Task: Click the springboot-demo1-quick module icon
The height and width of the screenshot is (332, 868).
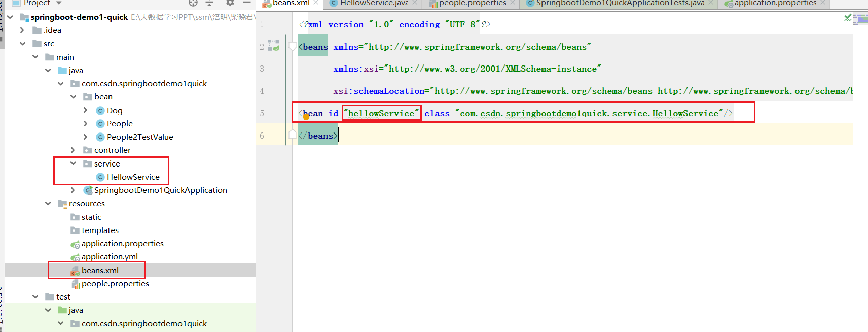Action: 24,17
